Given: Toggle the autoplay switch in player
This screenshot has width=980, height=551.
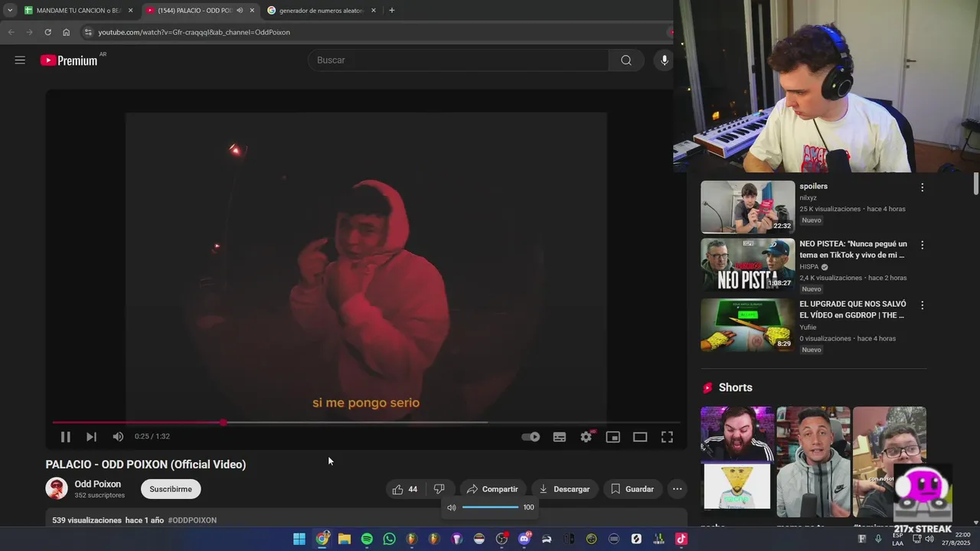Looking at the screenshot, I should point(531,437).
